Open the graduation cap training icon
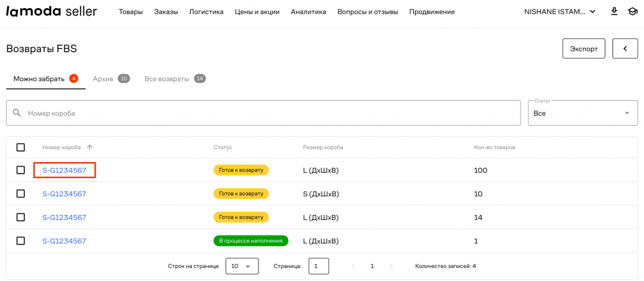644x281 pixels. 632,12
